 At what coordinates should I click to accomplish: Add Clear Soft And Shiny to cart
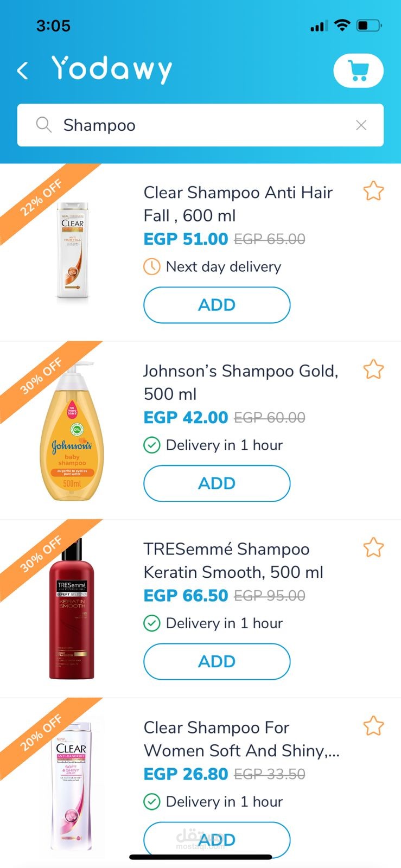point(217,840)
